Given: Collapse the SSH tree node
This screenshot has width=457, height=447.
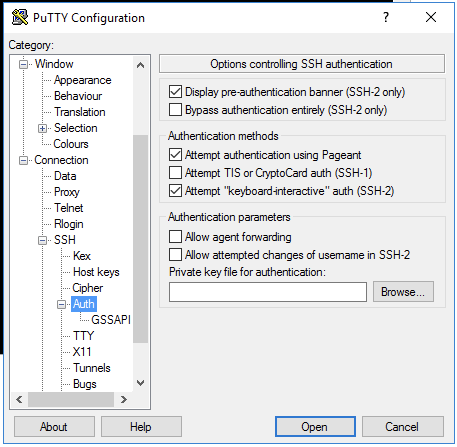Looking at the screenshot, I should pos(42,240).
